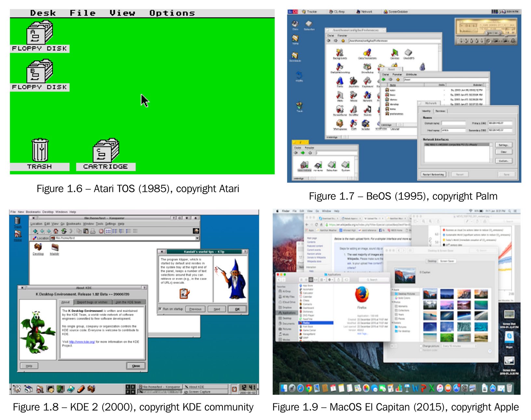Follow the http://www.kde.org/ link
Viewport: 531px width, 420px height.
pyautogui.click(x=82, y=342)
